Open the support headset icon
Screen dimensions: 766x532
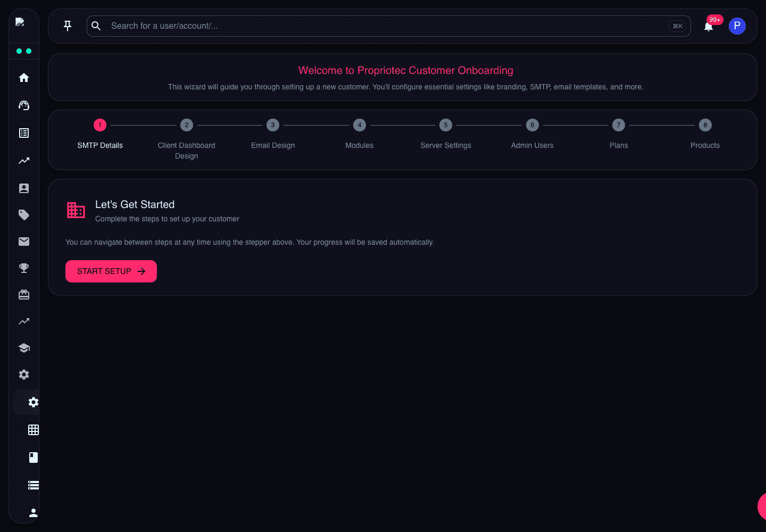(24, 105)
